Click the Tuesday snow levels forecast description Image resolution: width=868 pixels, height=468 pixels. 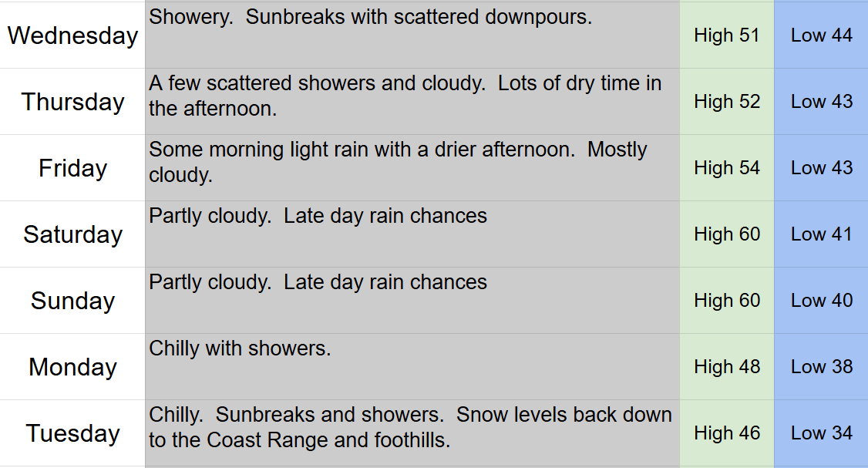tap(412, 433)
